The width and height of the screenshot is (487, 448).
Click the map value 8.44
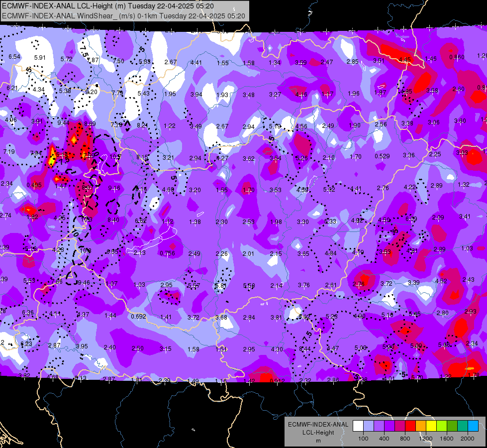304,349
